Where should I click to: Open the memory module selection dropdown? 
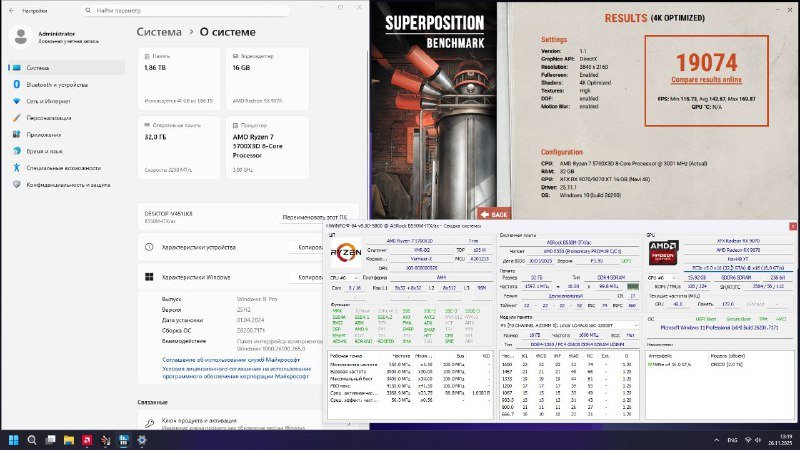tap(569, 325)
